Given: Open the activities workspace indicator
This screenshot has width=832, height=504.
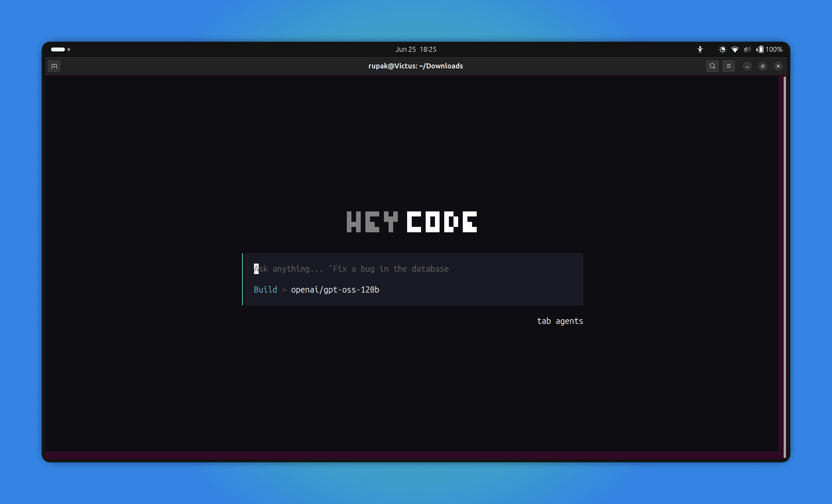Looking at the screenshot, I should [61, 49].
